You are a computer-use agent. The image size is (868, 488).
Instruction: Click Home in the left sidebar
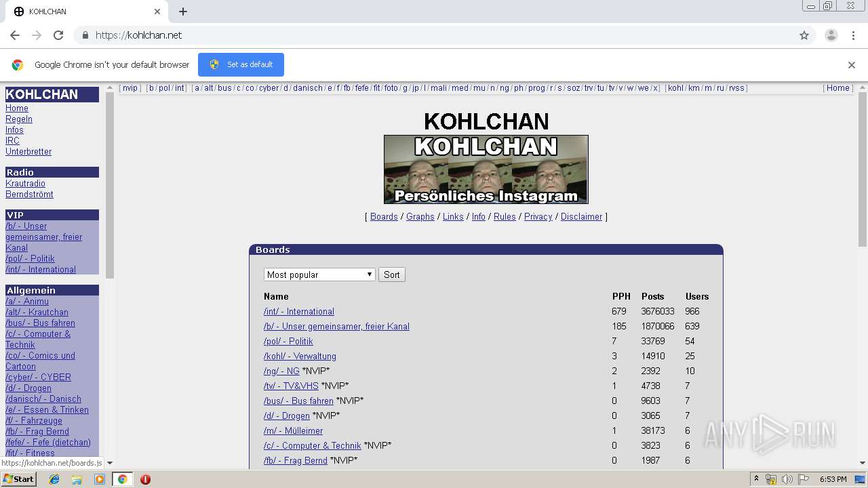(17, 108)
